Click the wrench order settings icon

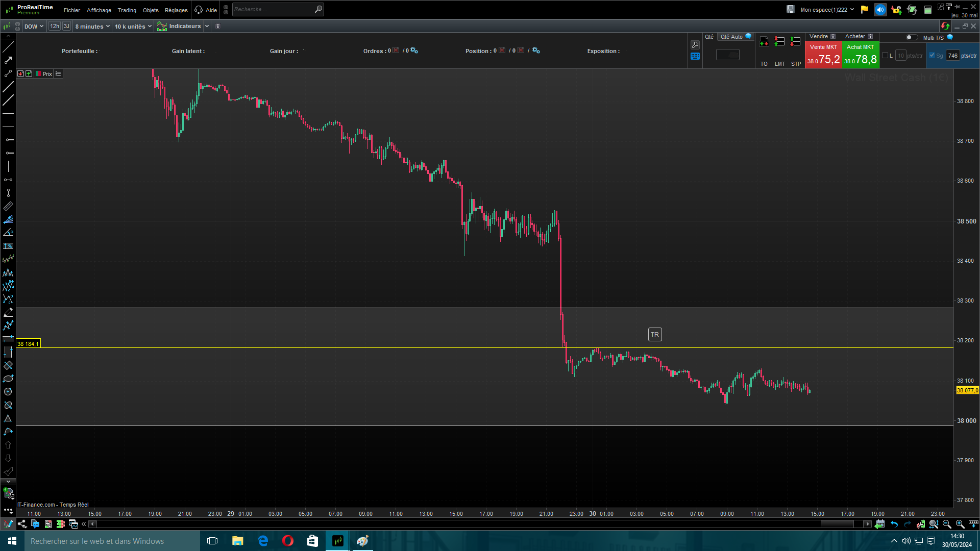click(x=695, y=45)
